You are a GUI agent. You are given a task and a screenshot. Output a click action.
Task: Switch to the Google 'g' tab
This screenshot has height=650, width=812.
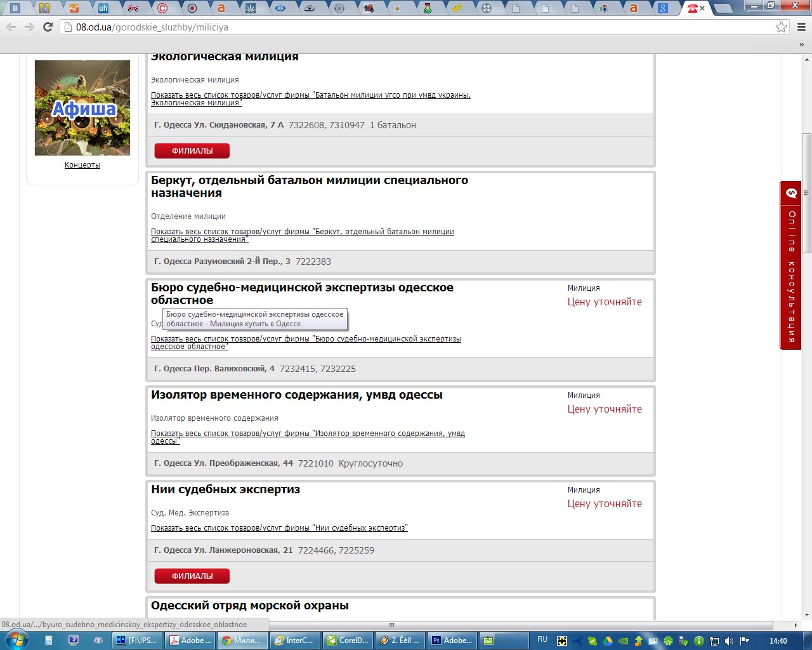tap(663, 8)
